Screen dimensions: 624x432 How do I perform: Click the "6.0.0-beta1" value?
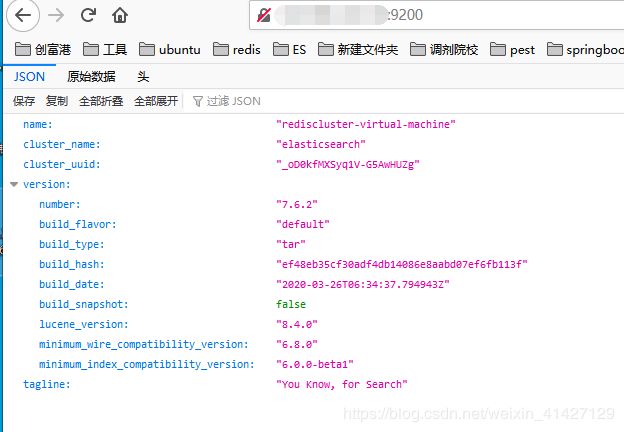pos(315,364)
